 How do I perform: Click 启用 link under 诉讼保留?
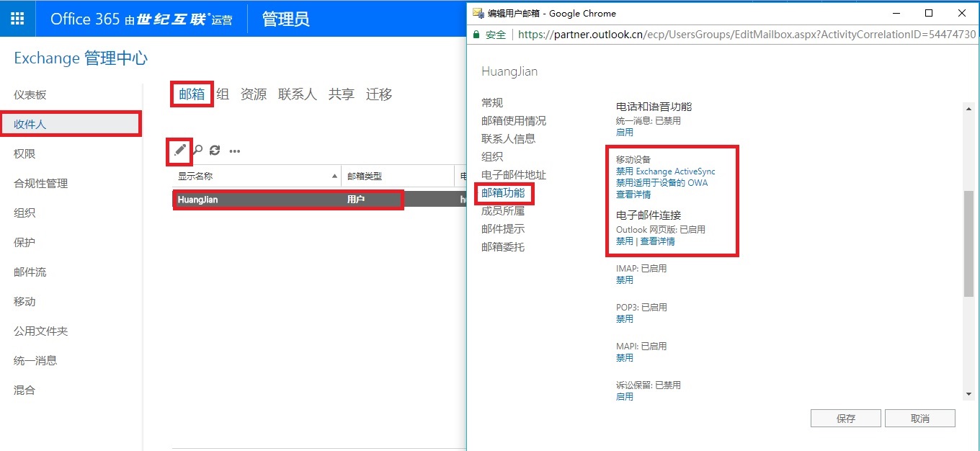pos(625,397)
